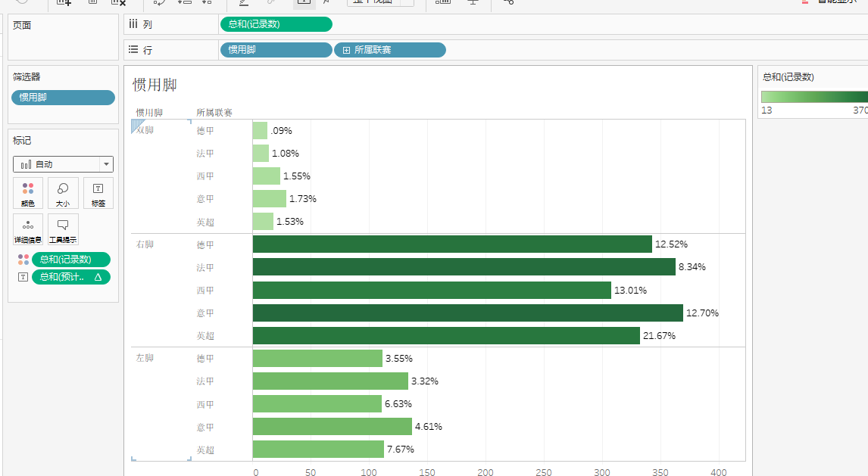This screenshot has width=868, height=476.
Task: Click the delta triangle on 总和(预计..) pill
Action: 98,277
